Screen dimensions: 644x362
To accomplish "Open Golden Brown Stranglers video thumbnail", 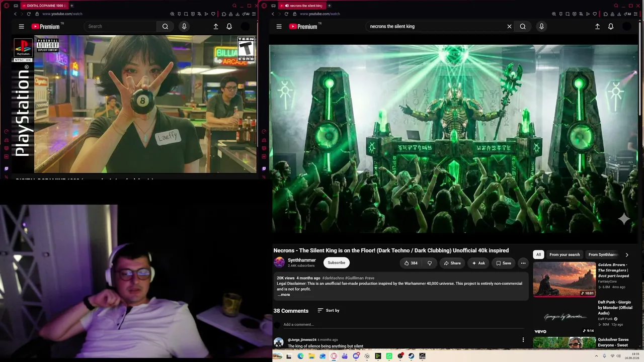I will (565, 279).
